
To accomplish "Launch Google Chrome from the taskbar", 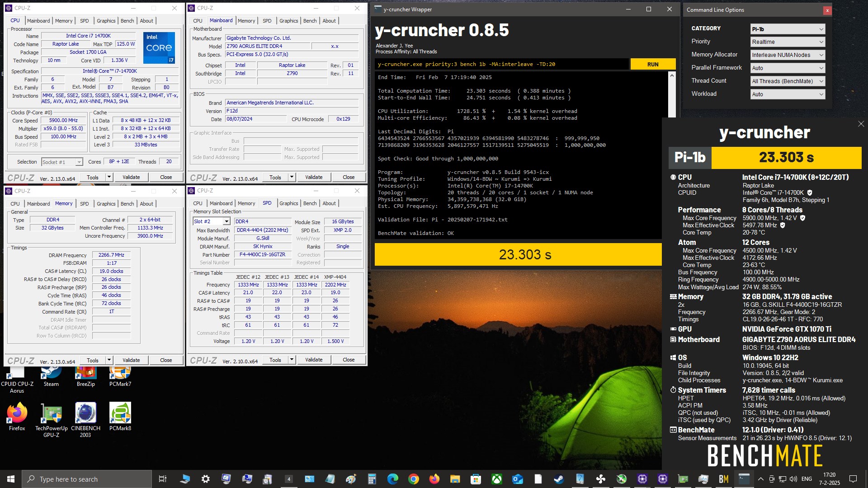I will coord(413,479).
